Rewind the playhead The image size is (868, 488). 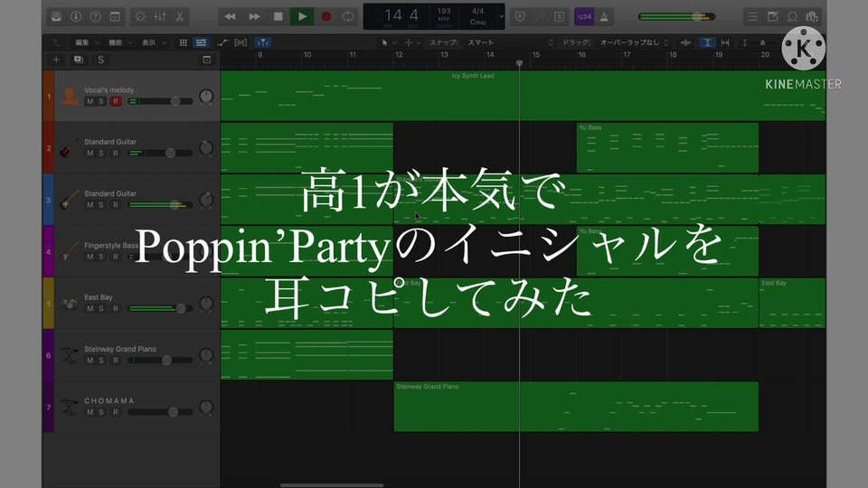click(x=230, y=16)
